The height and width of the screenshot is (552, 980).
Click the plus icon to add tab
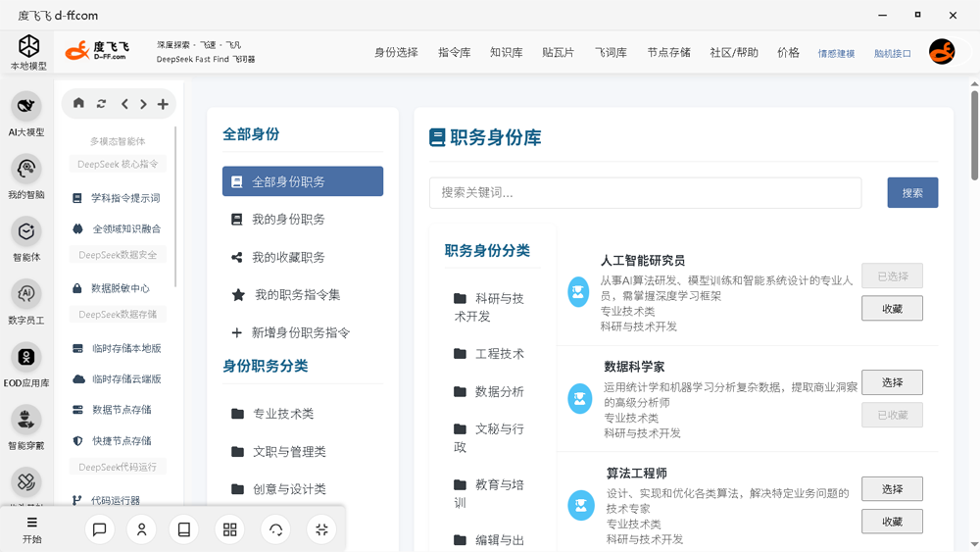163,104
